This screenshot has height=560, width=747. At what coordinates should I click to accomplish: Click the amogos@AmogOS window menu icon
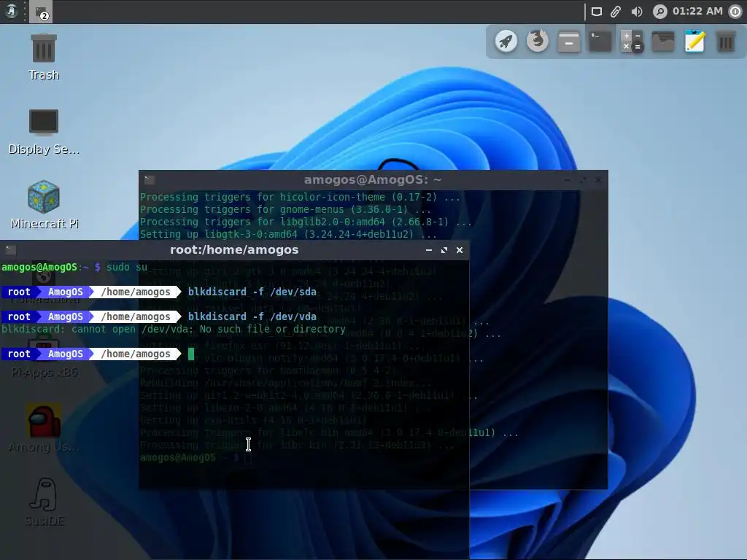[x=150, y=179]
